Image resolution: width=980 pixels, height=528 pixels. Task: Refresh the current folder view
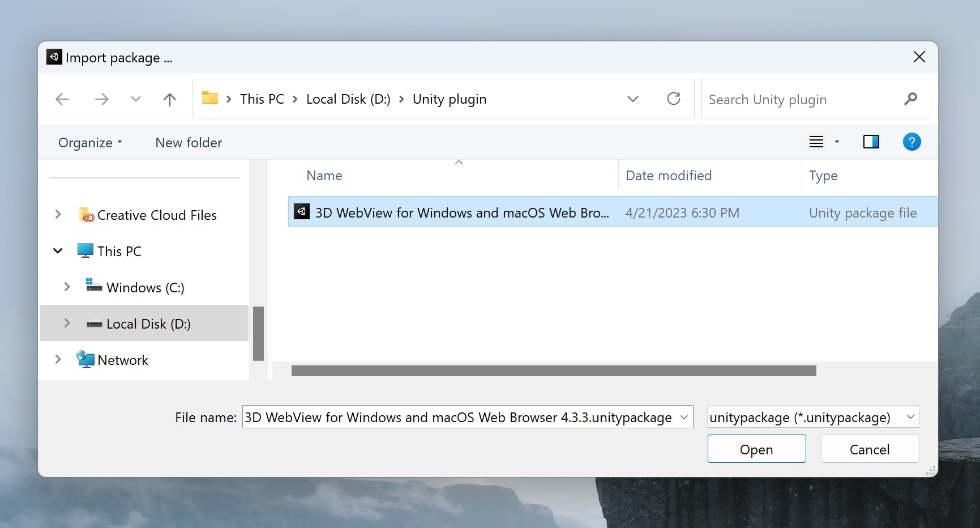pos(673,99)
